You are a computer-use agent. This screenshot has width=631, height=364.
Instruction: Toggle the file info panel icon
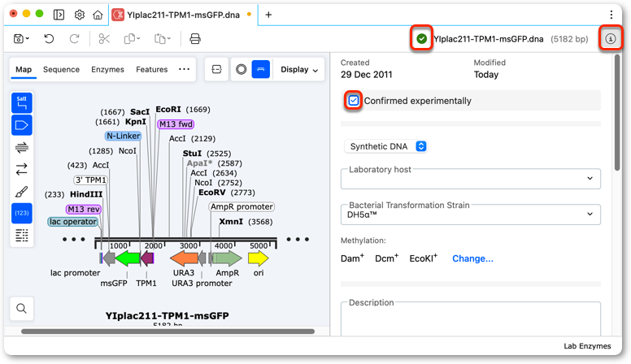(x=611, y=39)
